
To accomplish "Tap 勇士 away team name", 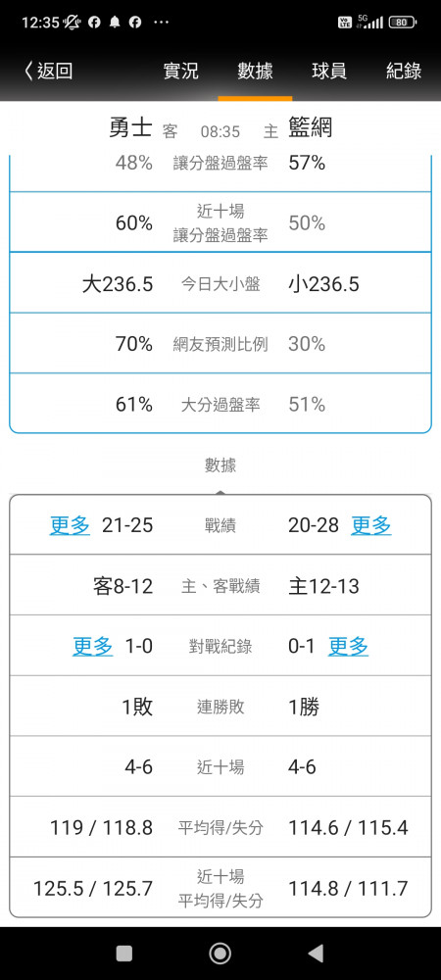I will tap(130, 128).
